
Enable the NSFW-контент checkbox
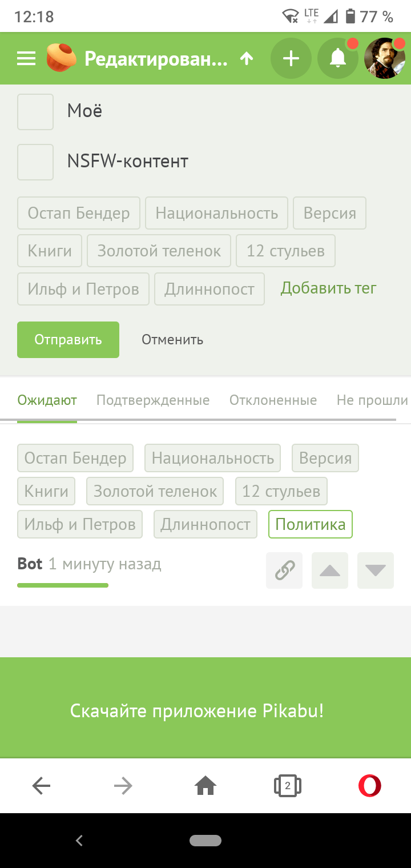[35, 162]
